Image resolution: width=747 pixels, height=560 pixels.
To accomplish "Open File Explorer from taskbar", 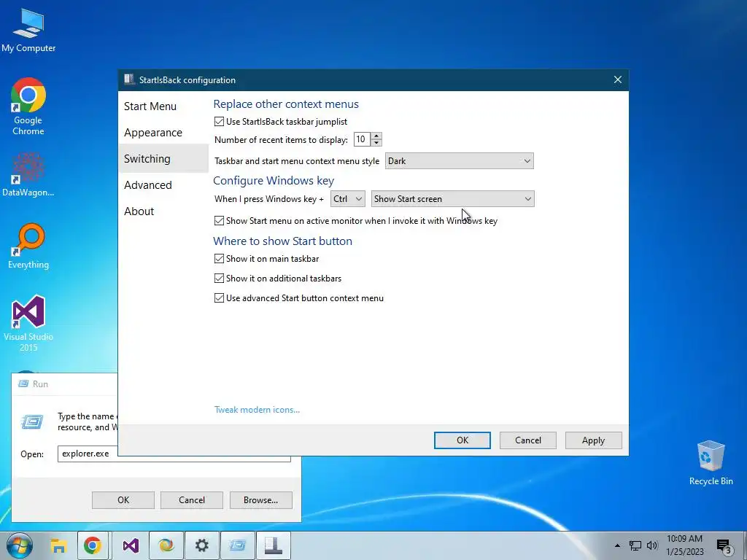I will click(58, 545).
